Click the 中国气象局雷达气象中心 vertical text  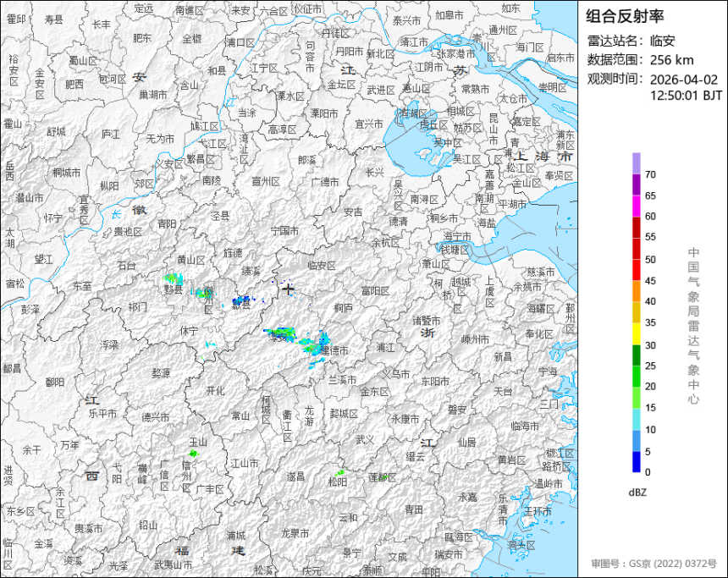(x=693, y=324)
